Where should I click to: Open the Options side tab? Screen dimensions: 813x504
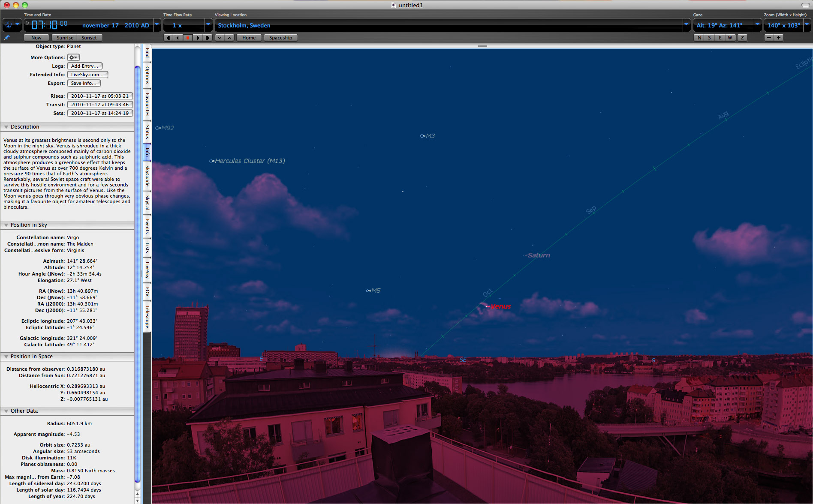click(147, 75)
